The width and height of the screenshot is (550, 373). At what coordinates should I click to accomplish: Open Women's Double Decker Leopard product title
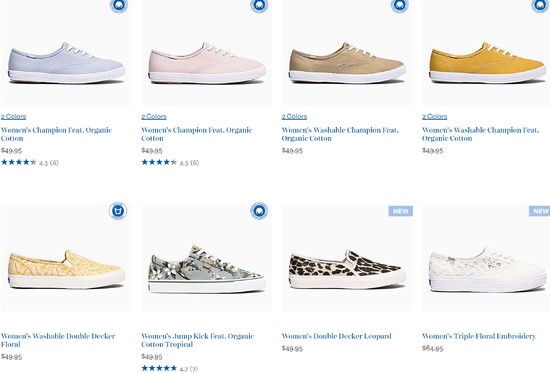coord(337,336)
